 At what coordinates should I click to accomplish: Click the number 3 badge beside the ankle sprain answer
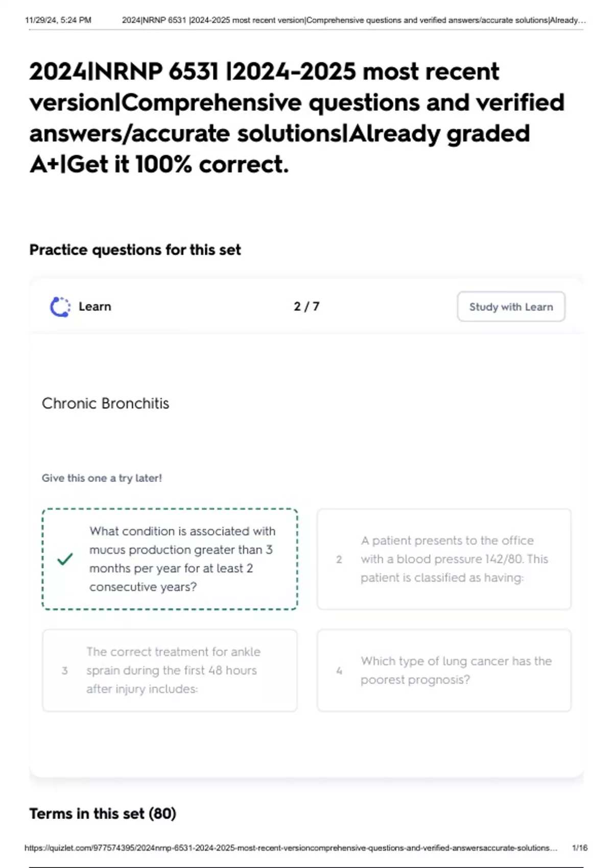pos(64,671)
